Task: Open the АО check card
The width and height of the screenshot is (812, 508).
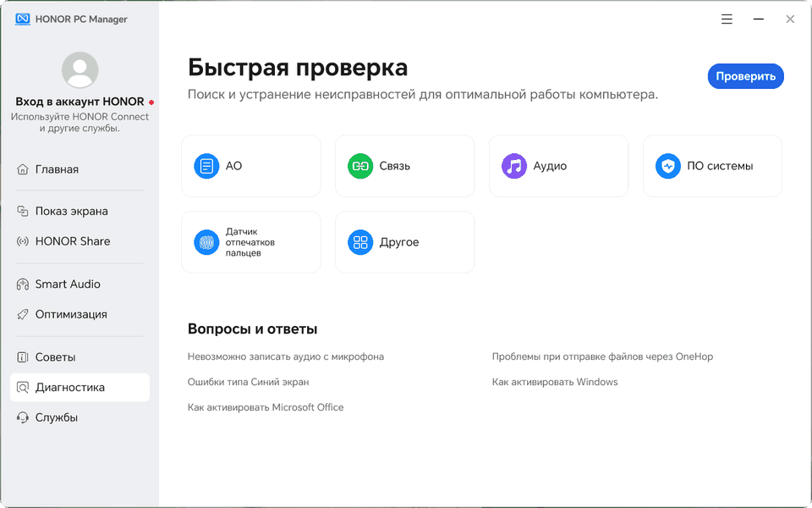Action: 251,166
